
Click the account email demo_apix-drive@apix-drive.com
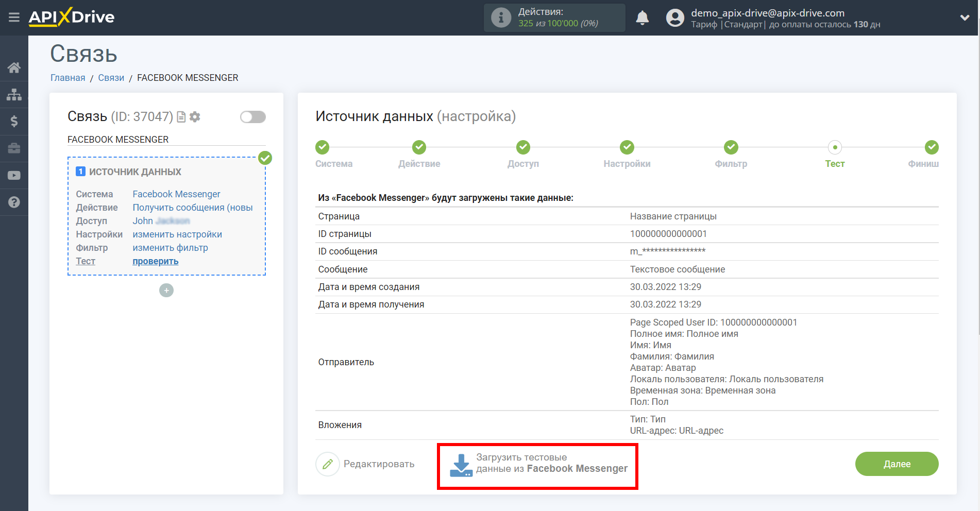coord(768,13)
